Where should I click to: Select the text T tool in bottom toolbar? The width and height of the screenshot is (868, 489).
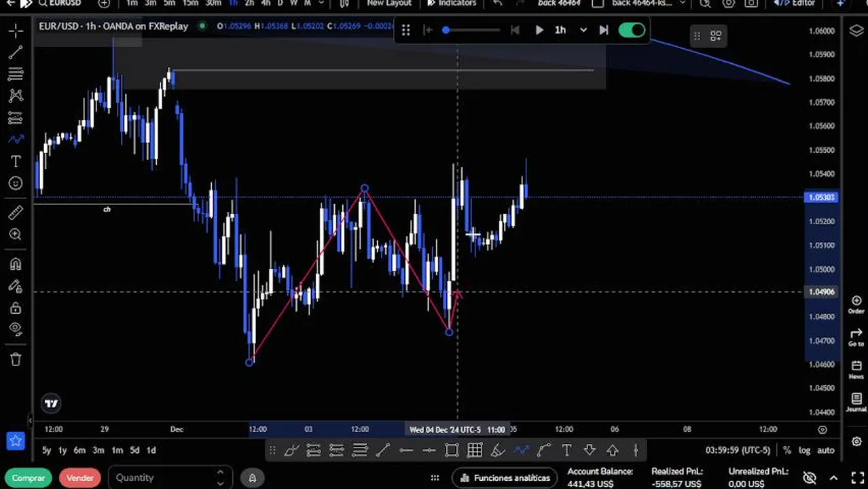click(566, 450)
